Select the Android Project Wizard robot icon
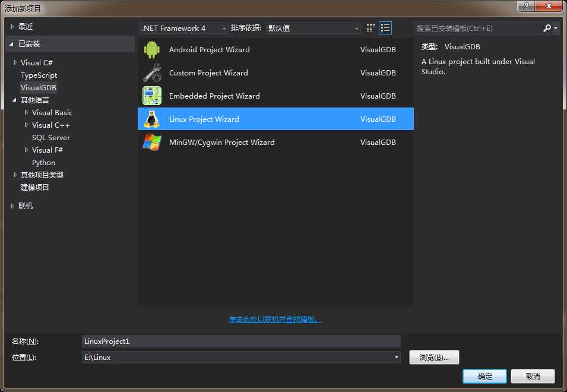 click(x=151, y=49)
